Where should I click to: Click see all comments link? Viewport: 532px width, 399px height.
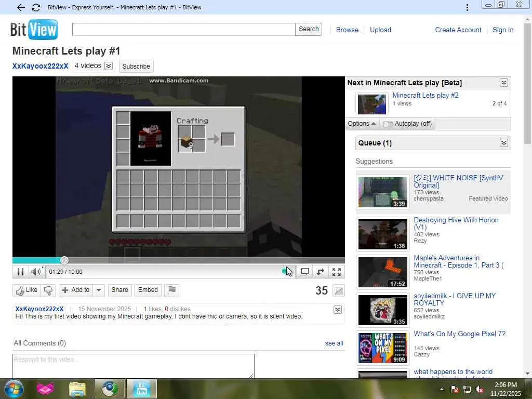[334, 343]
